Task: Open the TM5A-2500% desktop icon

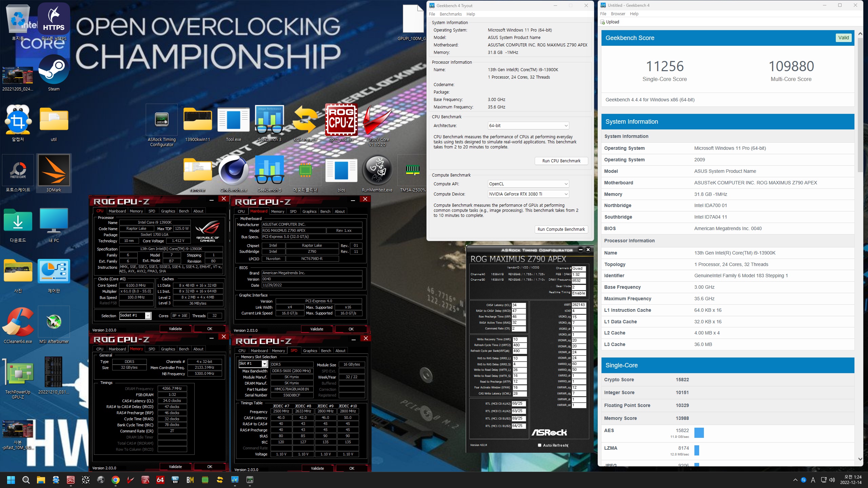Action: (x=413, y=174)
